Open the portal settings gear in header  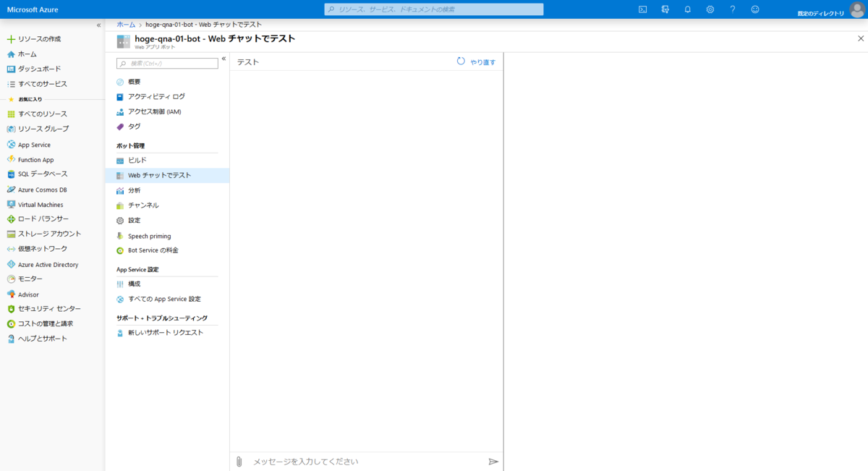point(710,9)
